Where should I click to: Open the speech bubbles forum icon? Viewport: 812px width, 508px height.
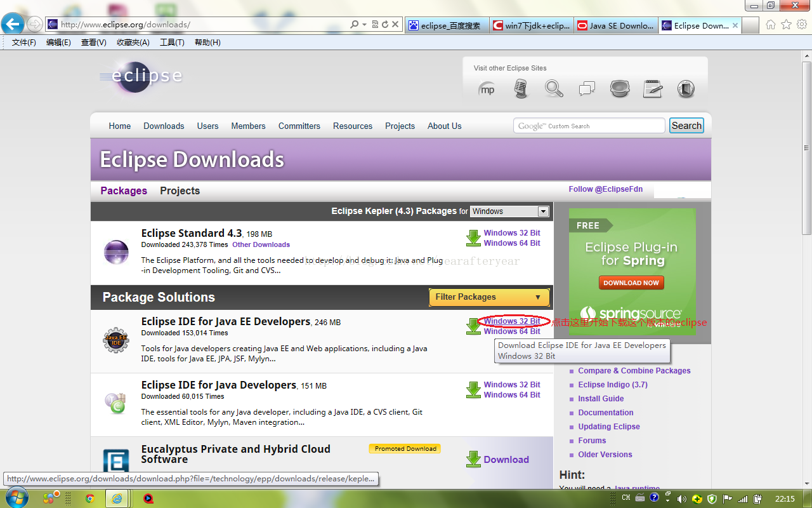[587, 89]
